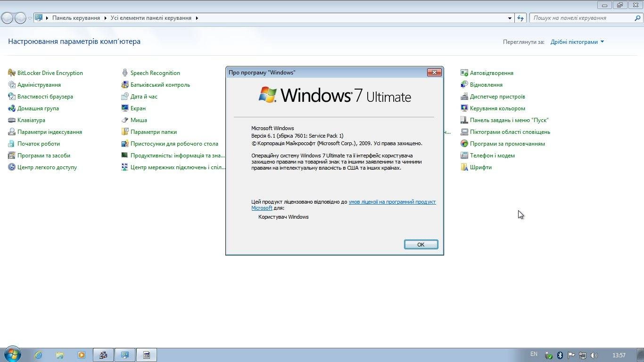The image size is (644, 362).
Task: Click the Властивості браузера icon
Action: point(12,97)
